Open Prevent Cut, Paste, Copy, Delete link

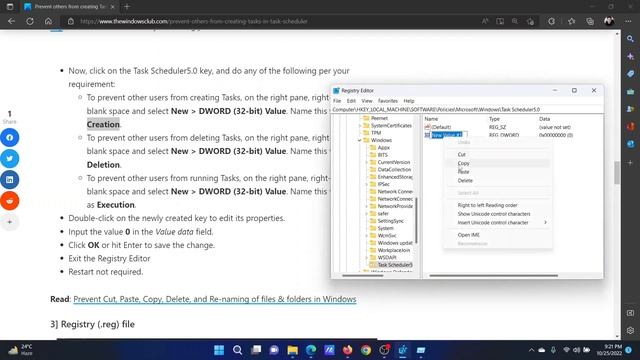coord(215,299)
